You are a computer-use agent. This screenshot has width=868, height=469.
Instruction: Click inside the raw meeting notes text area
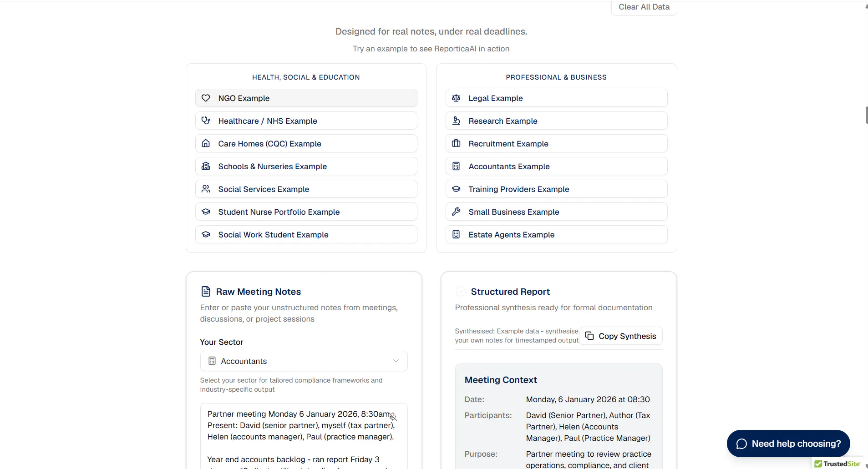[x=304, y=437]
